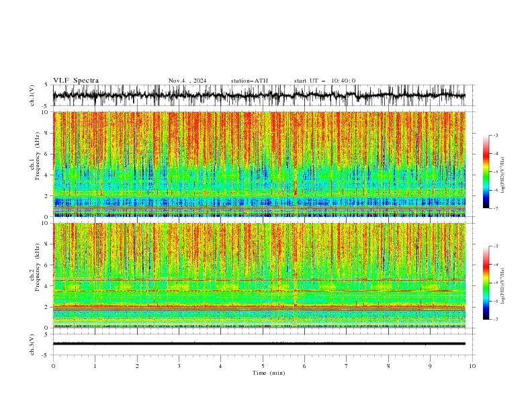Click inside the ch.1 spectrogram panel
This screenshot has height=411, width=532.
(x=259, y=164)
